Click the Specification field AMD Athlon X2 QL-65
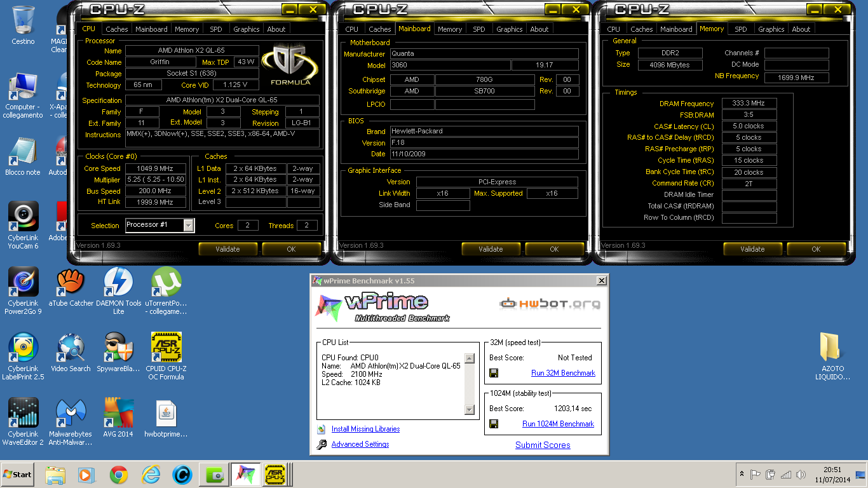This screenshot has height=488, width=868. pos(222,100)
